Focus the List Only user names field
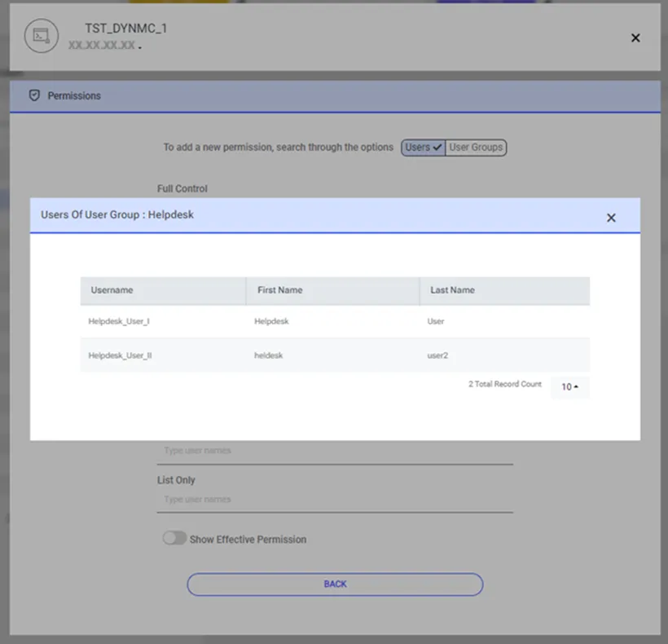The height and width of the screenshot is (644, 668). [335, 500]
